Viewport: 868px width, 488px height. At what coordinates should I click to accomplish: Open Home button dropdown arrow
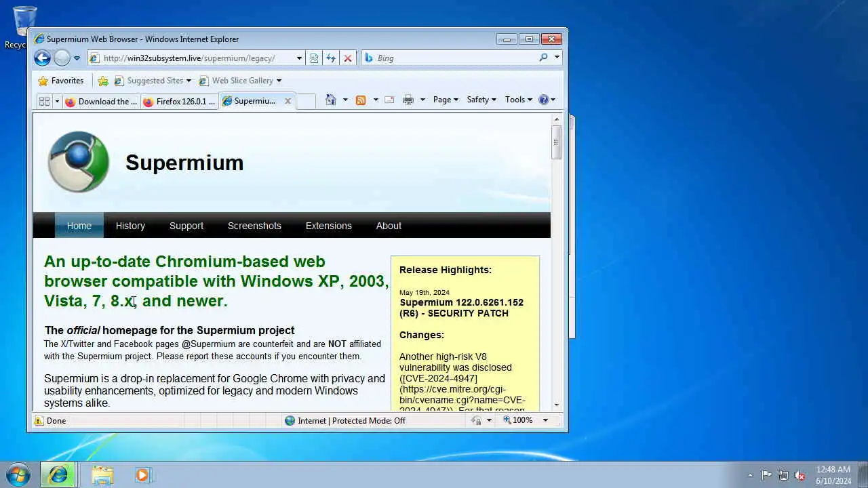[345, 100]
